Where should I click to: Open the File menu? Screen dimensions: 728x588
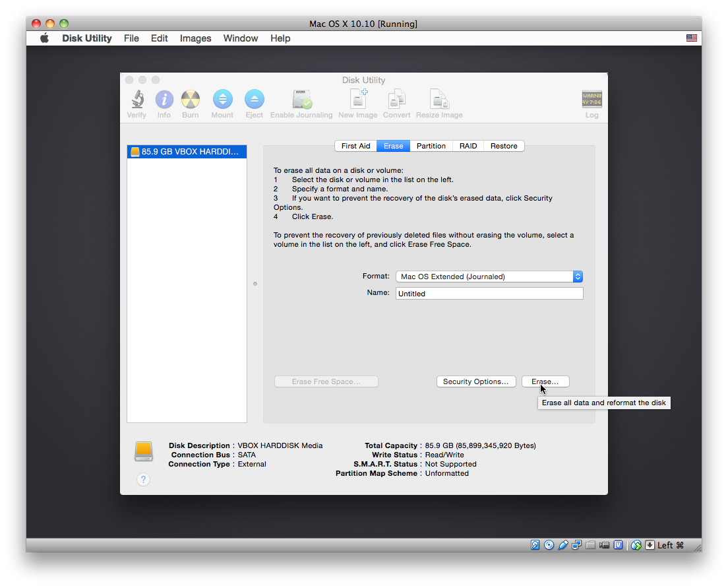pos(131,38)
